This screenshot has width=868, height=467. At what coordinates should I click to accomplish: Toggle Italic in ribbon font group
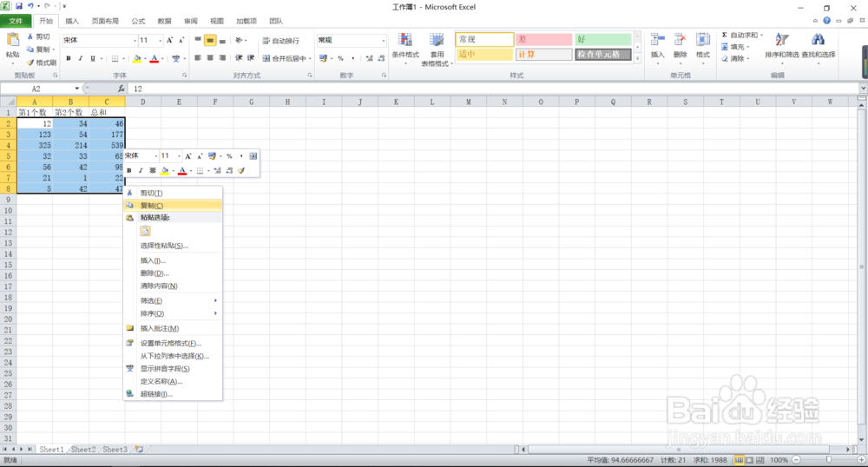[x=81, y=58]
